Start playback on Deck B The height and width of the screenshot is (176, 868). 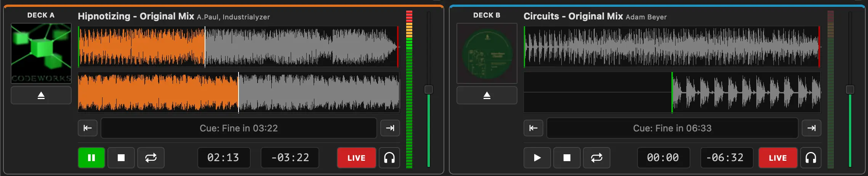pos(537,158)
